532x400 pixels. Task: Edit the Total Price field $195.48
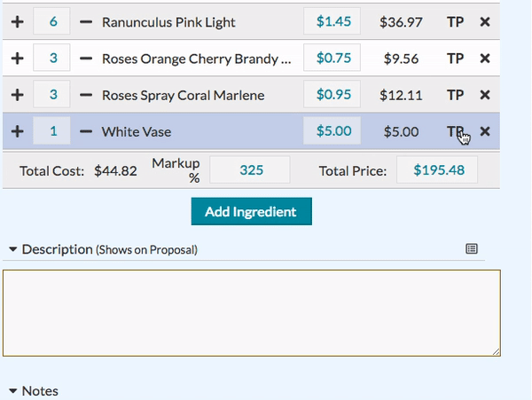click(437, 169)
